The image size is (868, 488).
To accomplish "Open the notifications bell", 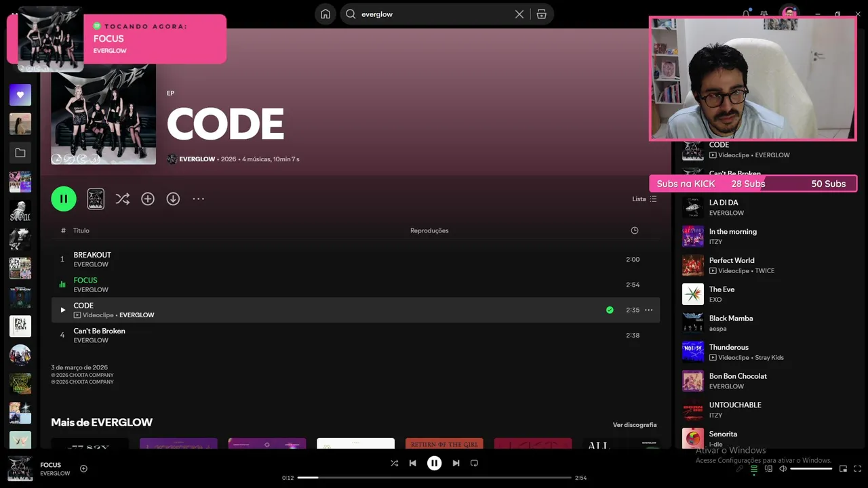I will click(x=746, y=12).
